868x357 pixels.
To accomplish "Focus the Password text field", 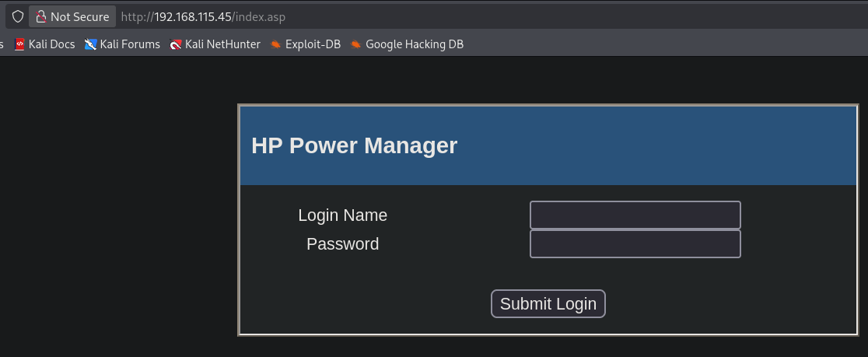I will [635, 243].
